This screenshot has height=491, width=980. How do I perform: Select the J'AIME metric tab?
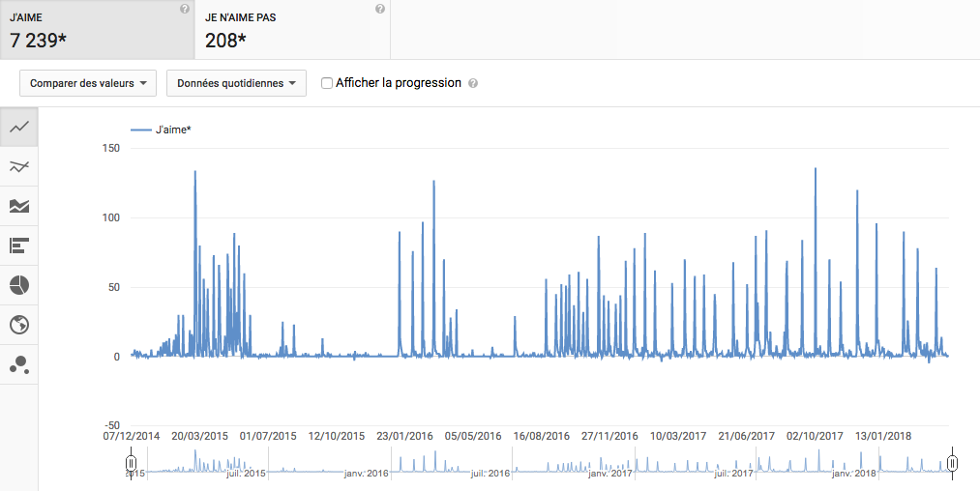[97, 30]
